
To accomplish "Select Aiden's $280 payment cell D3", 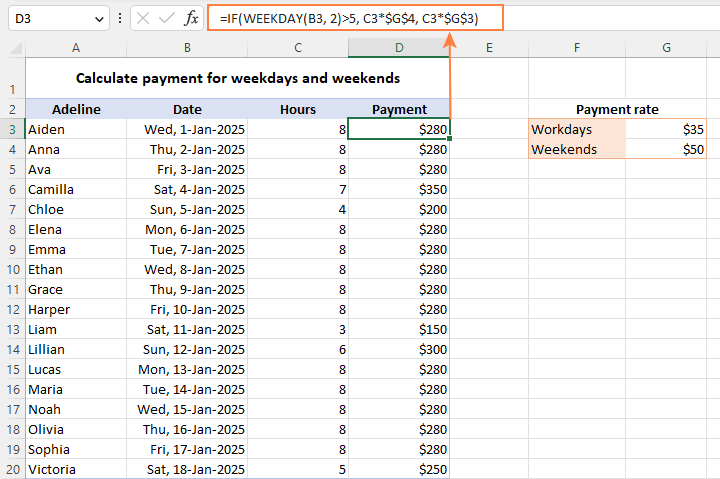I will coord(399,129).
